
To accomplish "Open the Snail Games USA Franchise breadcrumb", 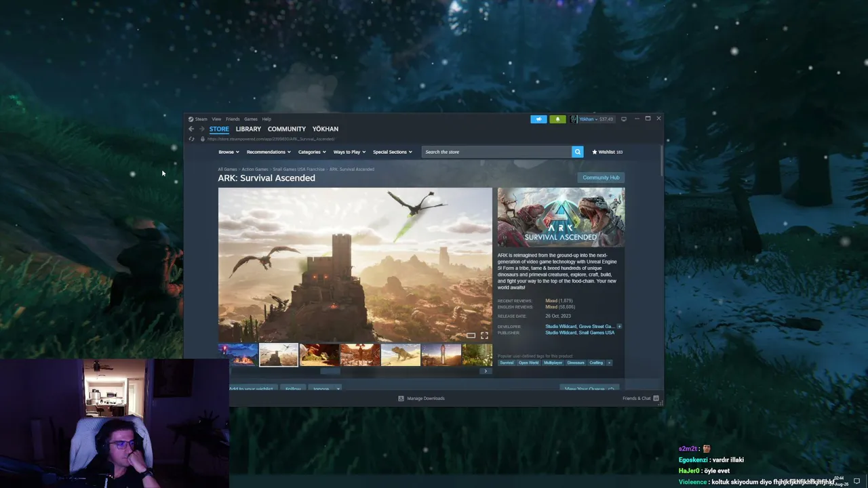I will [x=299, y=169].
